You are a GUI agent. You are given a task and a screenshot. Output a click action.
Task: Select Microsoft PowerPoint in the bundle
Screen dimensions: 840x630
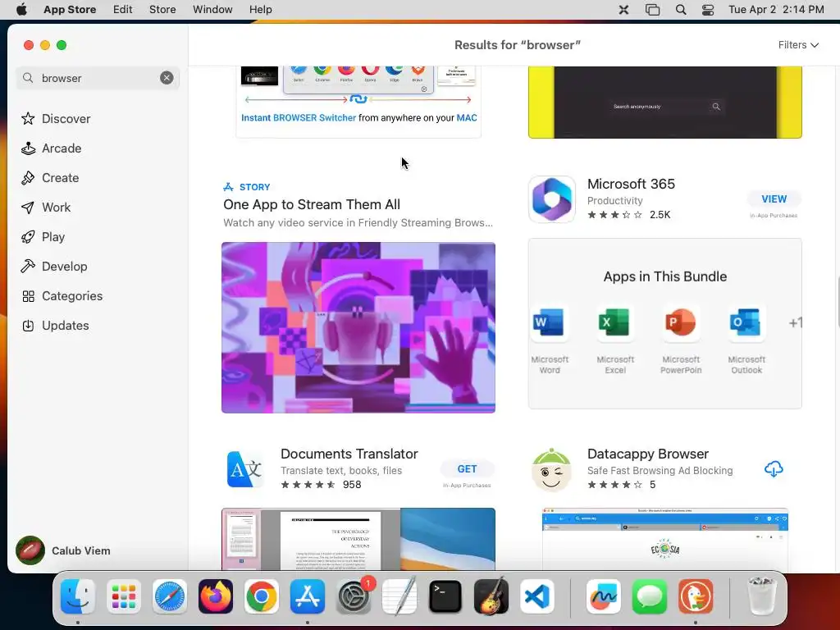(x=681, y=340)
